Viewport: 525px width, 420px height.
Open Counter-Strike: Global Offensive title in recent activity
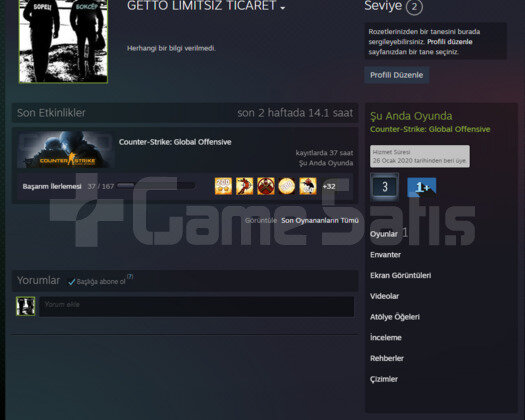[x=175, y=142]
